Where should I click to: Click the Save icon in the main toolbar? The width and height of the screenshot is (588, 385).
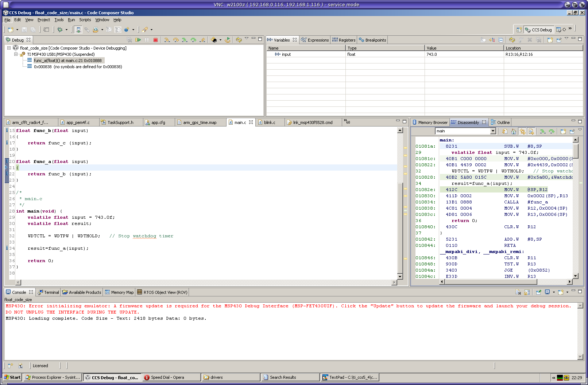click(x=24, y=30)
